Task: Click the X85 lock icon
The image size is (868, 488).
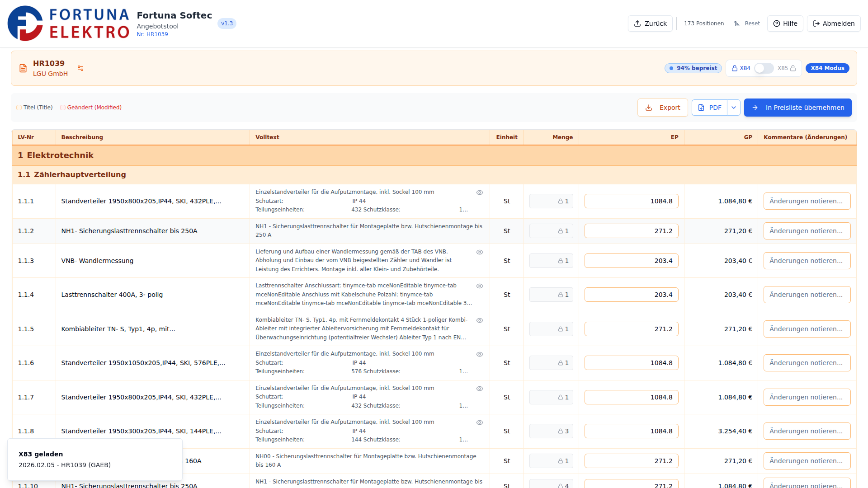Action: point(793,68)
